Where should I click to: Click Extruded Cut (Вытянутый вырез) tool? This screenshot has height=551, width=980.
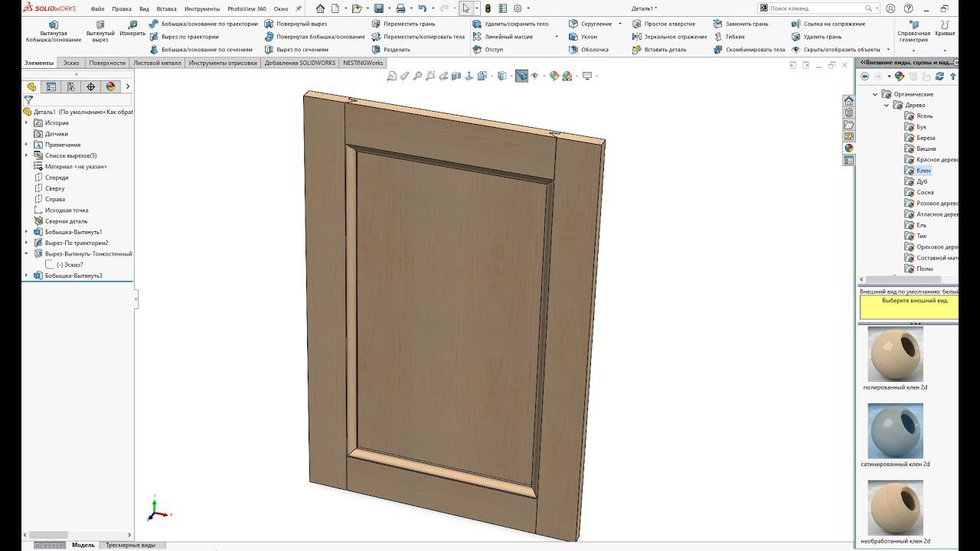pos(100,31)
